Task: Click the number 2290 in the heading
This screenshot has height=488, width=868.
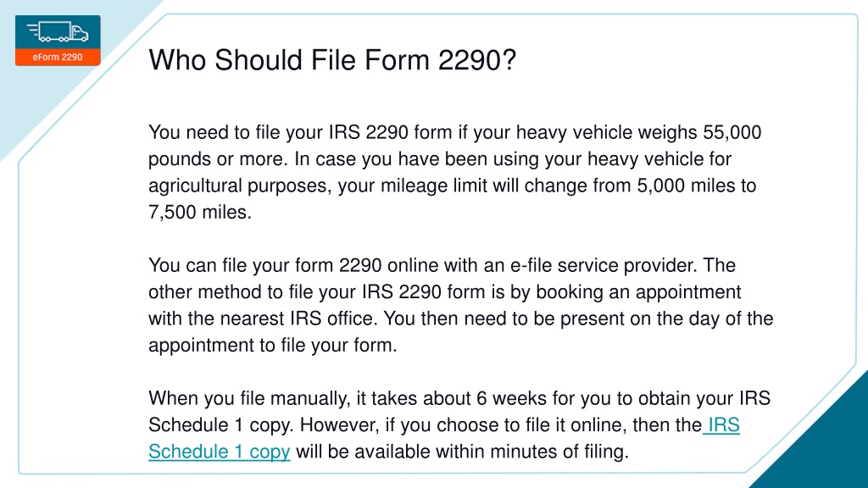Action: (470, 60)
